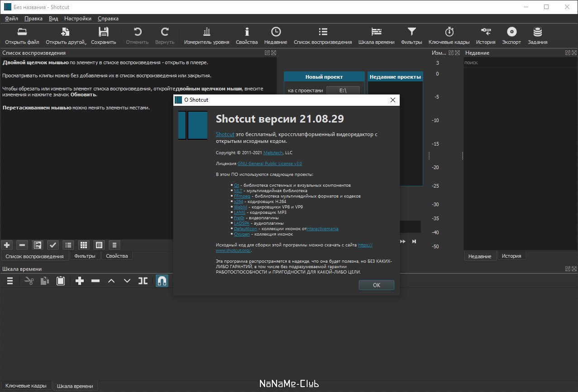Image resolution: width=578 pixels, height=392 pixels.
Task: Switch to 'Ключевые кадры' bottom tab
Action: [26, 386]
